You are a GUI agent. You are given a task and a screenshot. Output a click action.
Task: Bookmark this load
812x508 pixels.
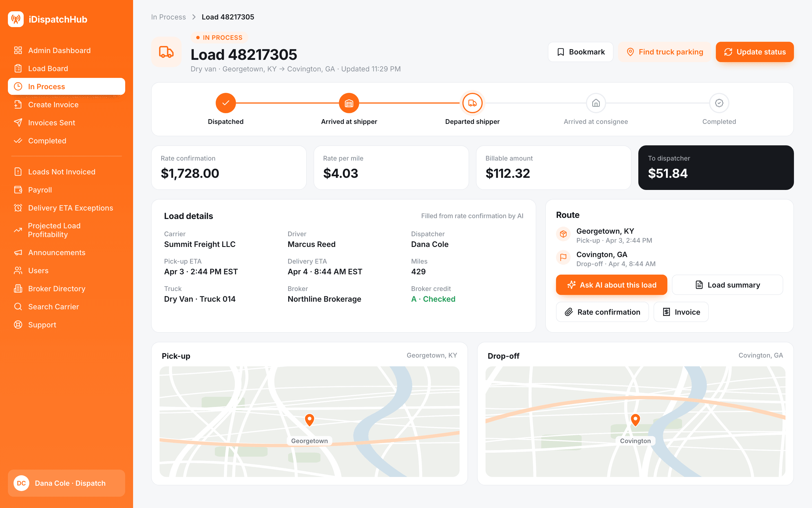pos(581,52)
